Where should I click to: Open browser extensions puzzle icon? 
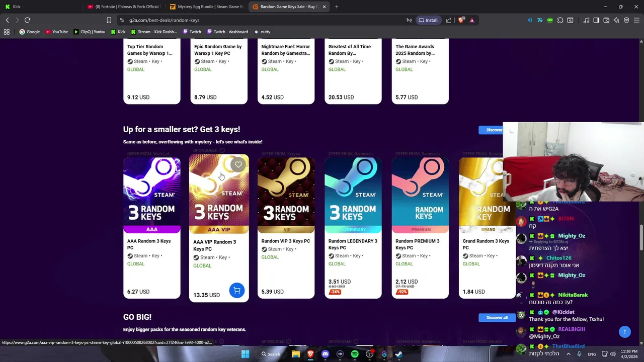[560, 20]
